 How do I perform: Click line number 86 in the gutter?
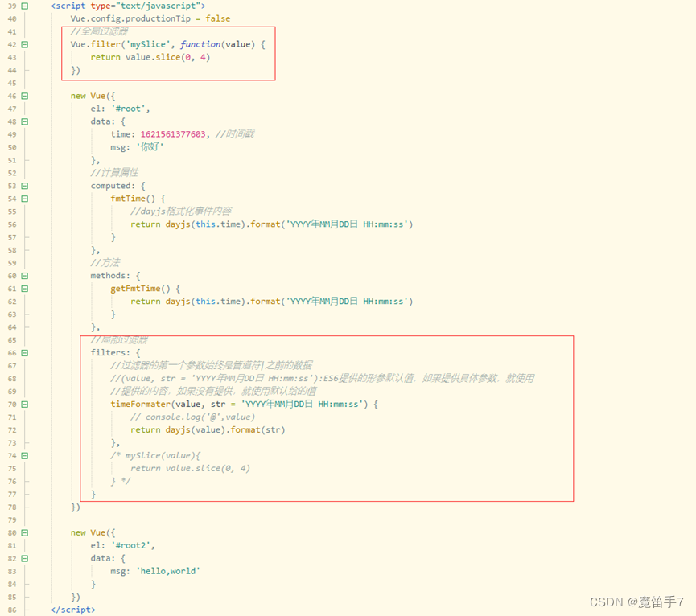tap(12, 610)
